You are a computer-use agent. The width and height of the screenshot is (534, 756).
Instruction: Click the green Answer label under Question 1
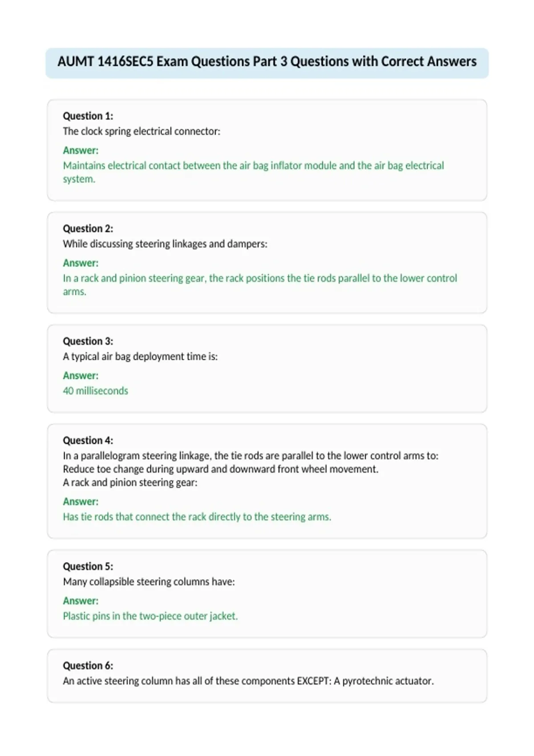click(x=81, y=150)
